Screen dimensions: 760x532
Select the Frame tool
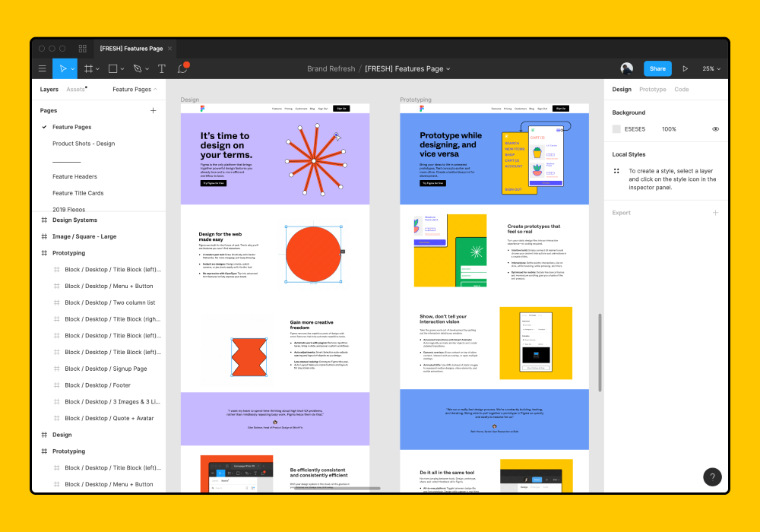tap(89, 68)
